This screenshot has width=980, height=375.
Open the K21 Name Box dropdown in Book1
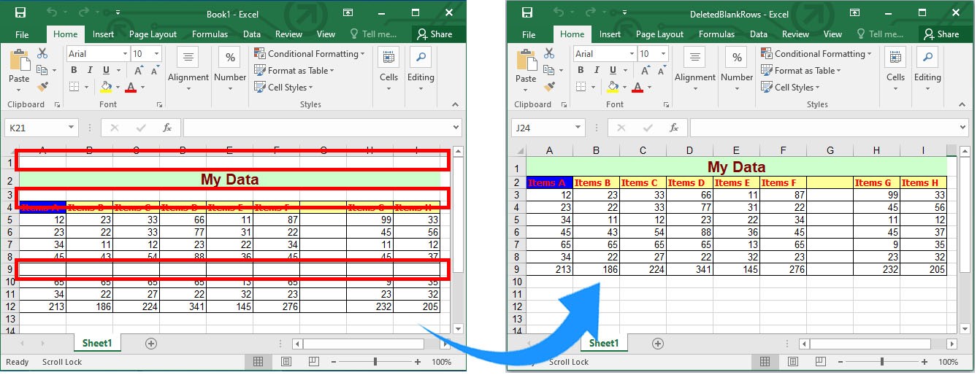(71, 128)
